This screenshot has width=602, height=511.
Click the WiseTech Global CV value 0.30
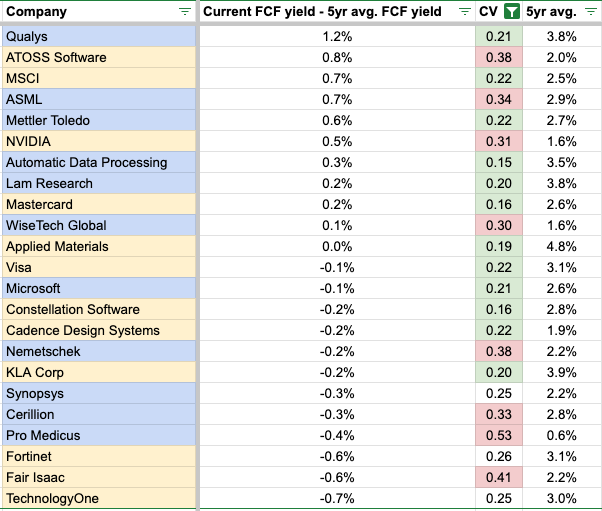pos(499,225)
